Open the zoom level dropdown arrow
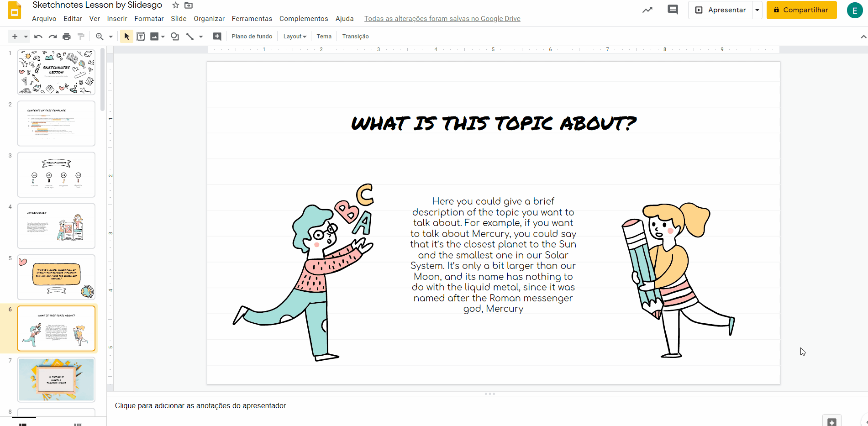The width and height of the screenshot is (868, 426). click(110, 37)
